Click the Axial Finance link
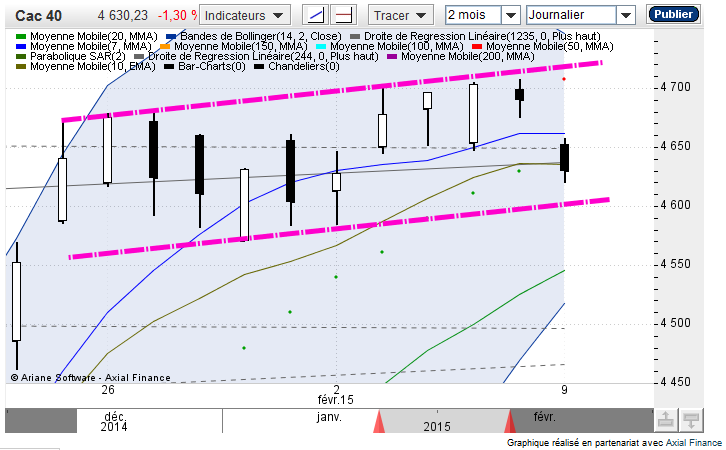This screenshot has height=450, width=726. [693, 443]
